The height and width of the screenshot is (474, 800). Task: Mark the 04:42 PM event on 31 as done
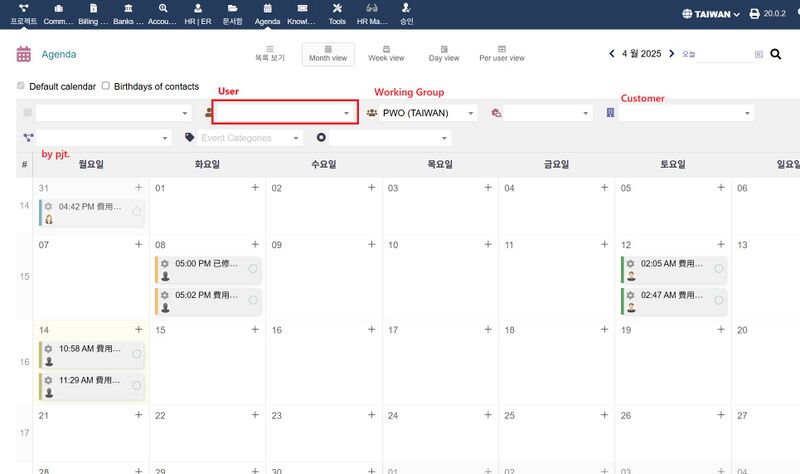click(136, 211)
